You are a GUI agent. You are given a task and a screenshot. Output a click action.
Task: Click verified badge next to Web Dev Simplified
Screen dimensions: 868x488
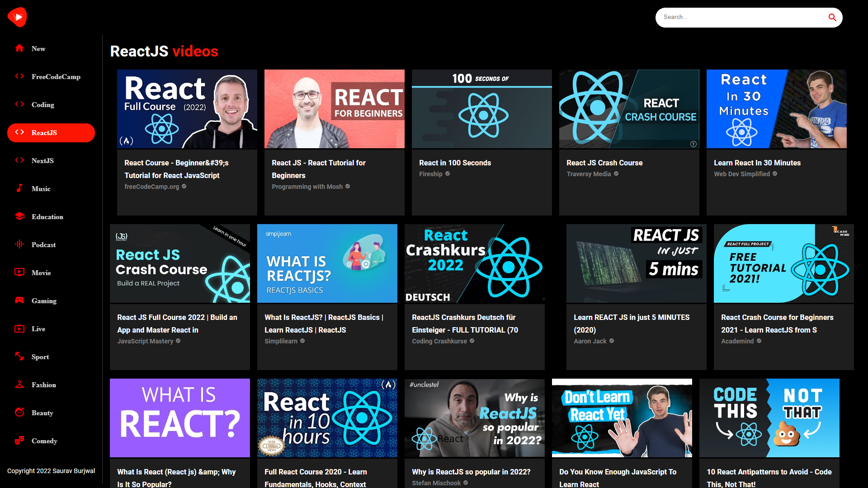click(x=775, y=174)
